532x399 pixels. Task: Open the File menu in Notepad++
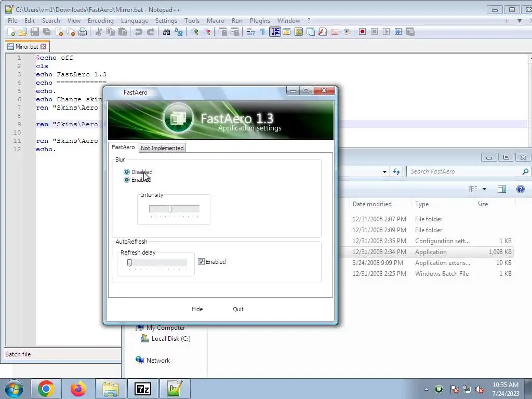(12, 21)
